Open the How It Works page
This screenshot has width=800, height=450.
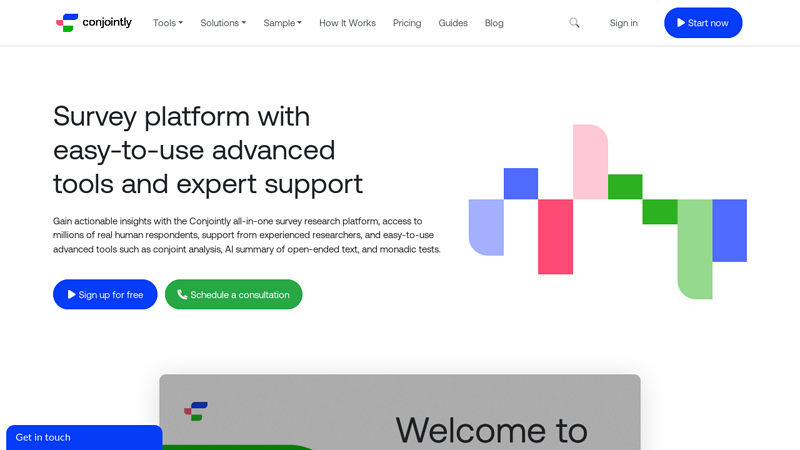click(x=347, y=23)
